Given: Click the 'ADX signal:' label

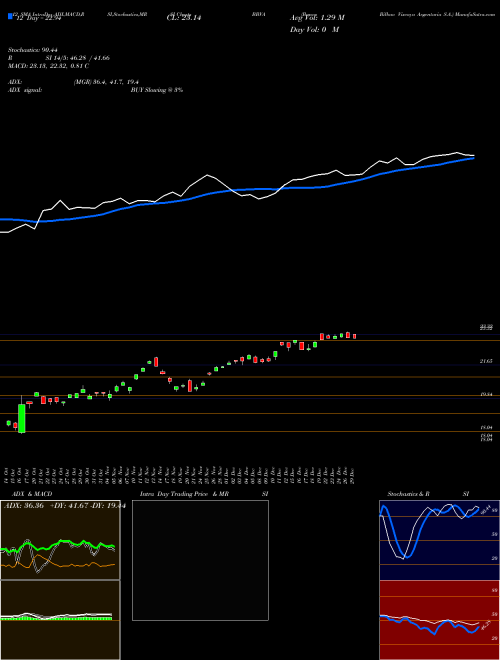Looking at the screenshot, I should pos(25,90).
